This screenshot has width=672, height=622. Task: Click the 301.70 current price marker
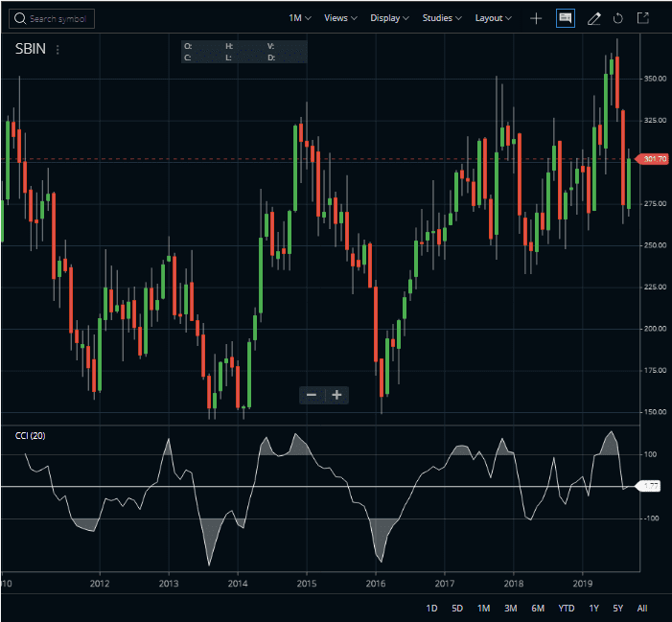click(x=652, y=159)
